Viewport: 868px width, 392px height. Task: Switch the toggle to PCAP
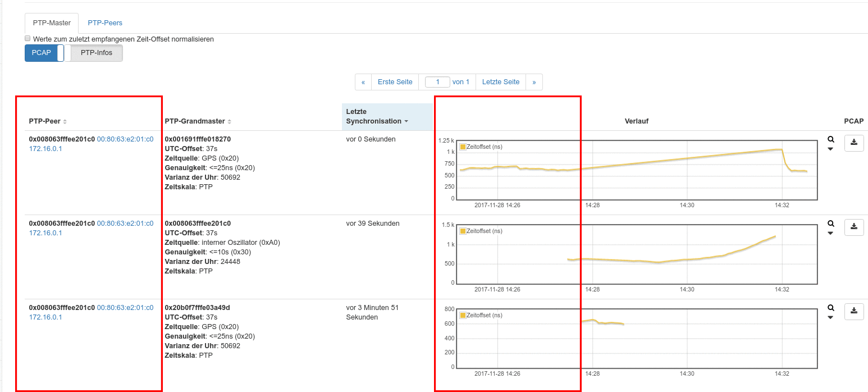pyautogui.click(x=41, y=53)
